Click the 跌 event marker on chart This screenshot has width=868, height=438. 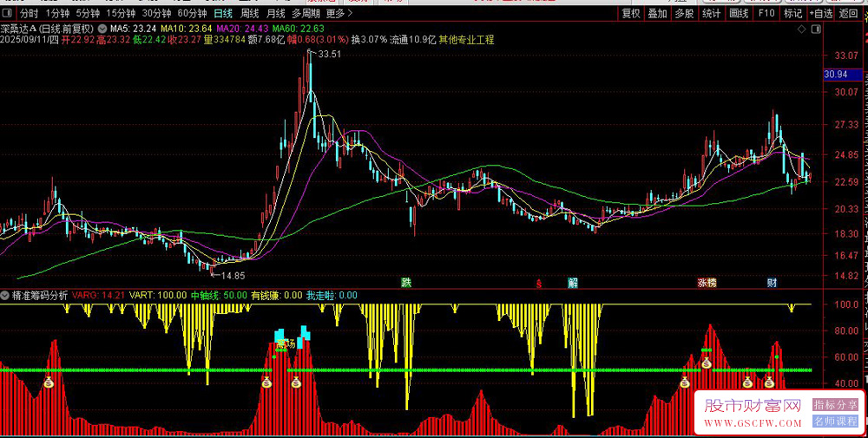tap(407, 283)
